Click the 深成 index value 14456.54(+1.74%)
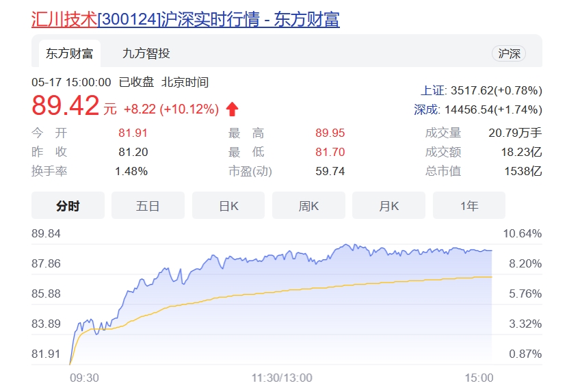This screenshot has width=567, height=392. (x=493, y=109)
